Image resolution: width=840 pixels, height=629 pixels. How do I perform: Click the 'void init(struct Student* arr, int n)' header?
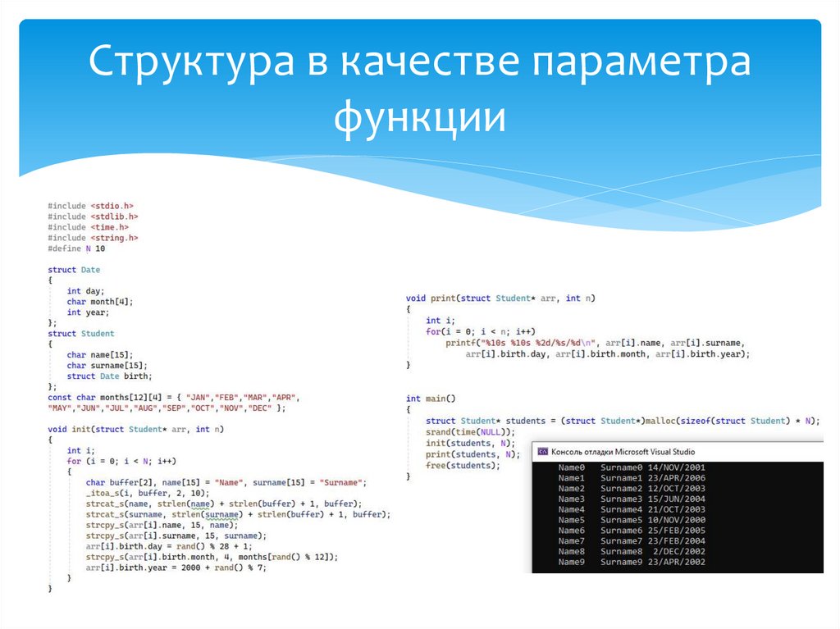[135, 429]
